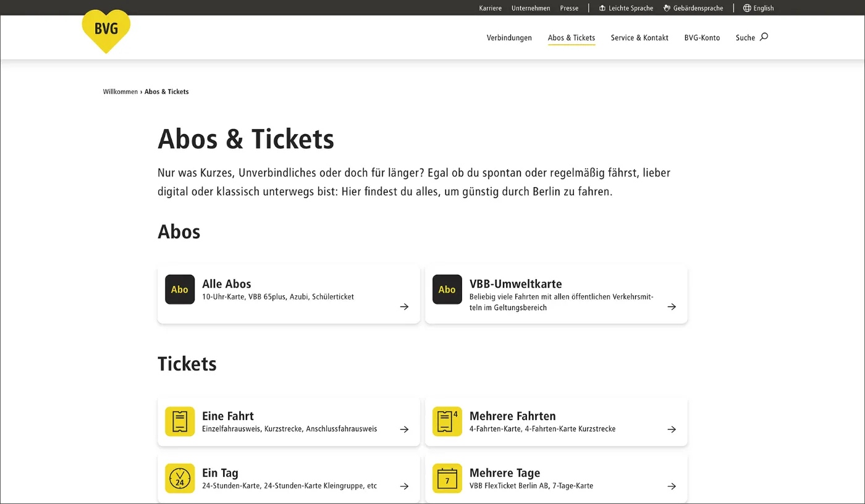865x504 pixels.
Task: Click the black Abo icon of VBB-Umweltkarte
Action: pyautogui.click(x=447, y=290)
